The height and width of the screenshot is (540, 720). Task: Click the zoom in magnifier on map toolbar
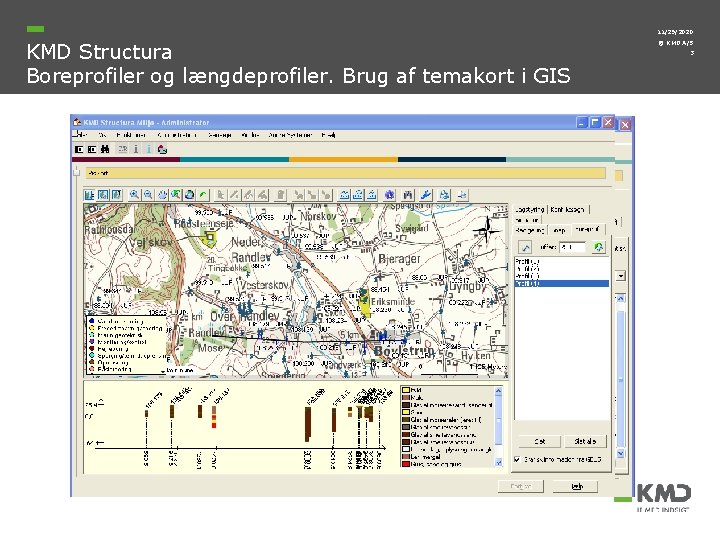point(134,195)
